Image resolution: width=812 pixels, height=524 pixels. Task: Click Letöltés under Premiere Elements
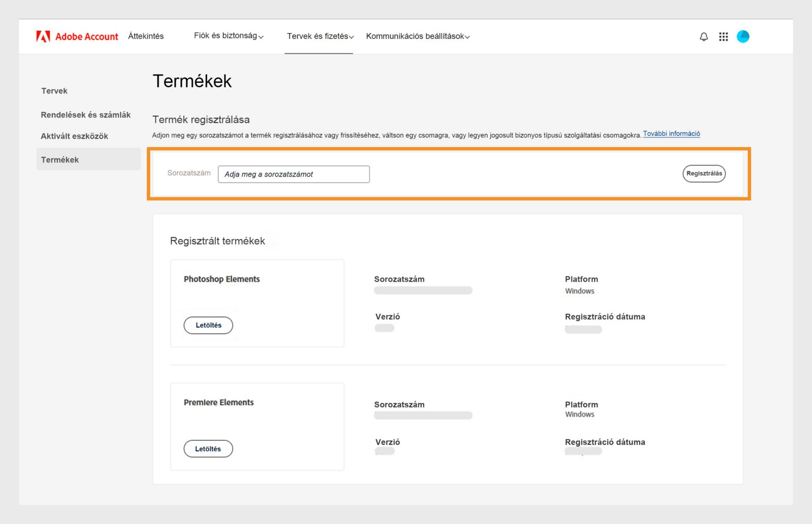click(208, 448)
